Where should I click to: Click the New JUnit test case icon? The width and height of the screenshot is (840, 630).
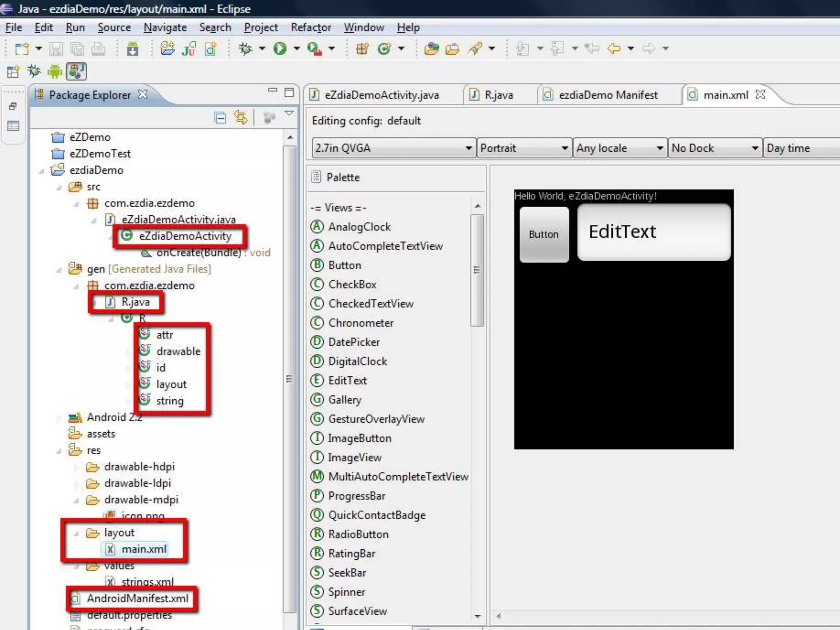point(189,49)
